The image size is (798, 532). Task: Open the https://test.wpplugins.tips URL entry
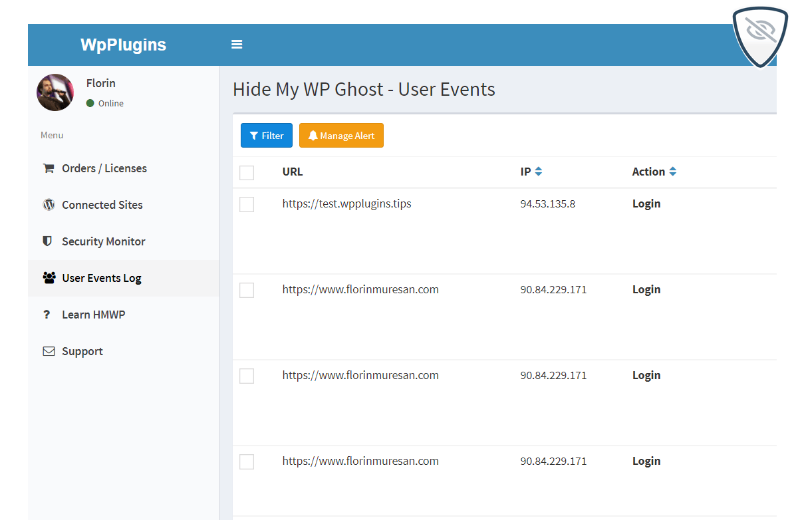[x=346, y=204]
